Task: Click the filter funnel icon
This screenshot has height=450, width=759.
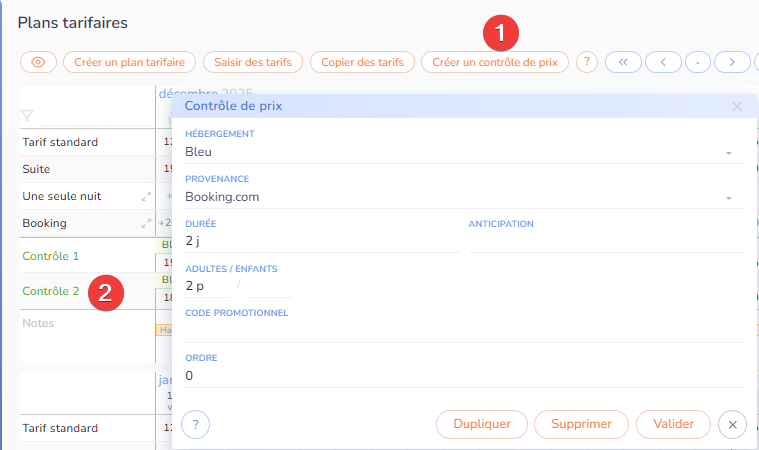Action: coord(27,116)
